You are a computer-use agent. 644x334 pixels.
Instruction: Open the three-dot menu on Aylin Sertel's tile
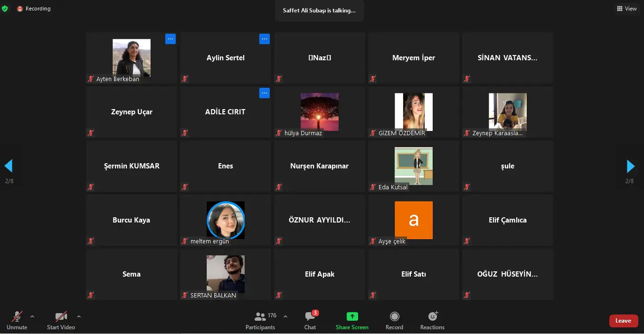coord(265,39)
